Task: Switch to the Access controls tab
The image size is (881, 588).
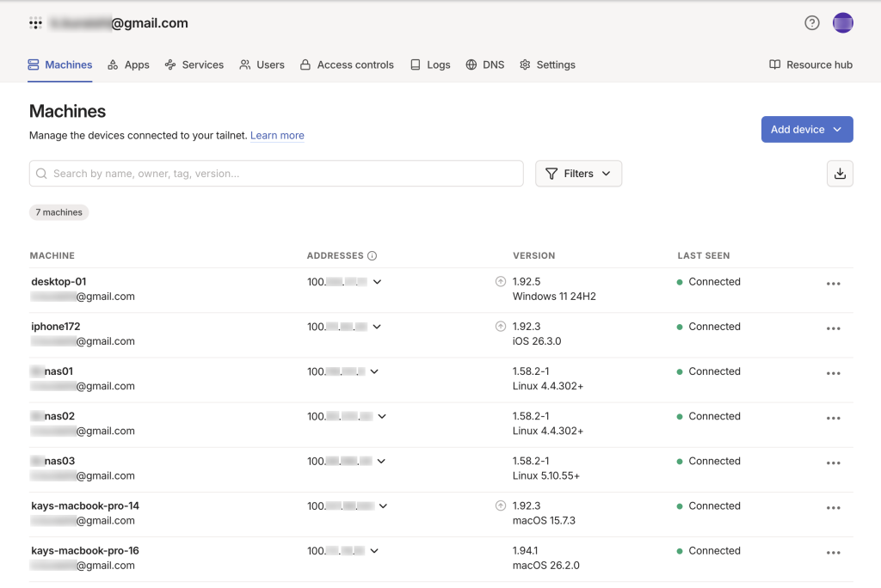Action: point(347,65)
